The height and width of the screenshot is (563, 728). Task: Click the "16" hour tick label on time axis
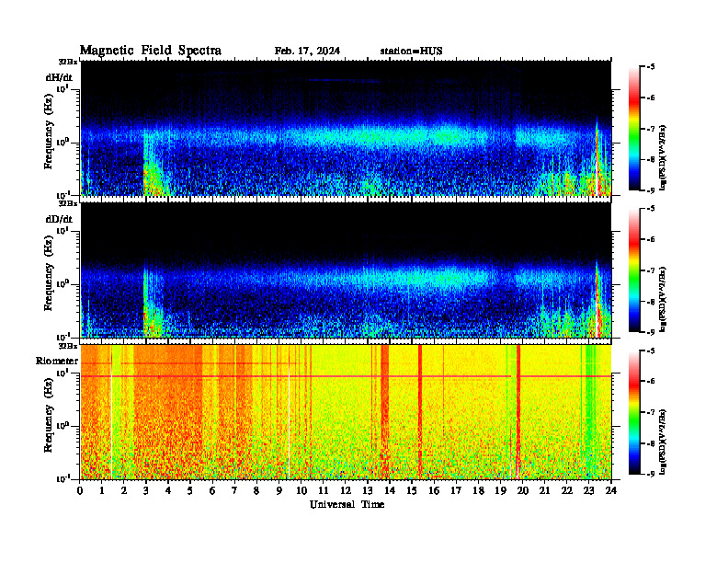tap(434, 490)
